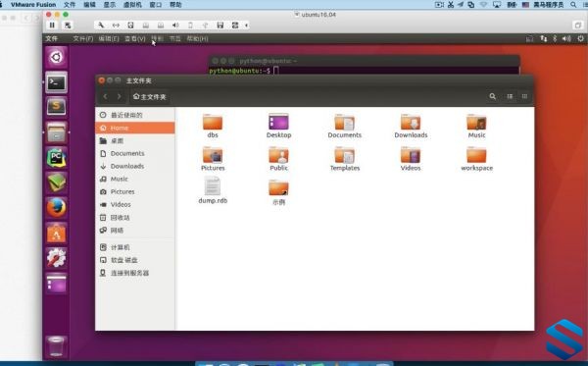The width and height of the screenshot is (588, 366).
Task: Open the Network (网络) entry in the sidebar
Action: [x=135, y=231]
